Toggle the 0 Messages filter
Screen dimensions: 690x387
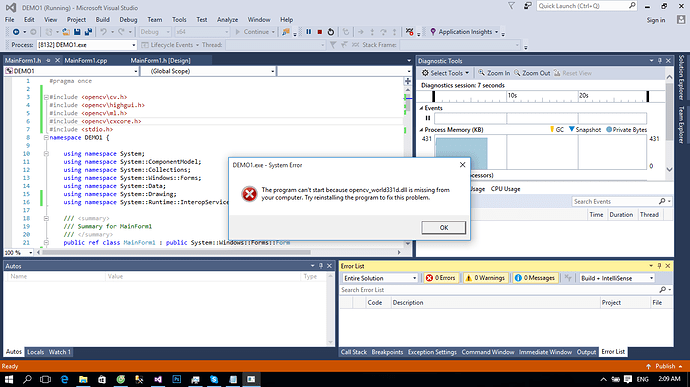535,278
